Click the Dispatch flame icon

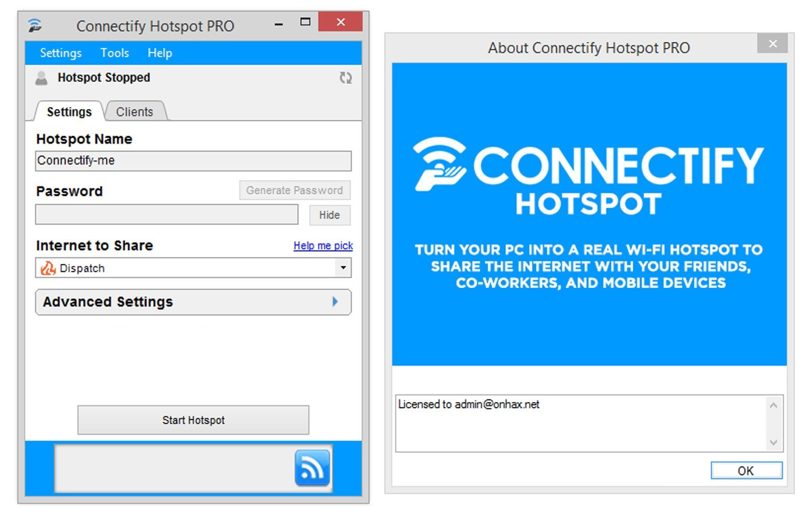pyautogui.click(x=48, y=268)
